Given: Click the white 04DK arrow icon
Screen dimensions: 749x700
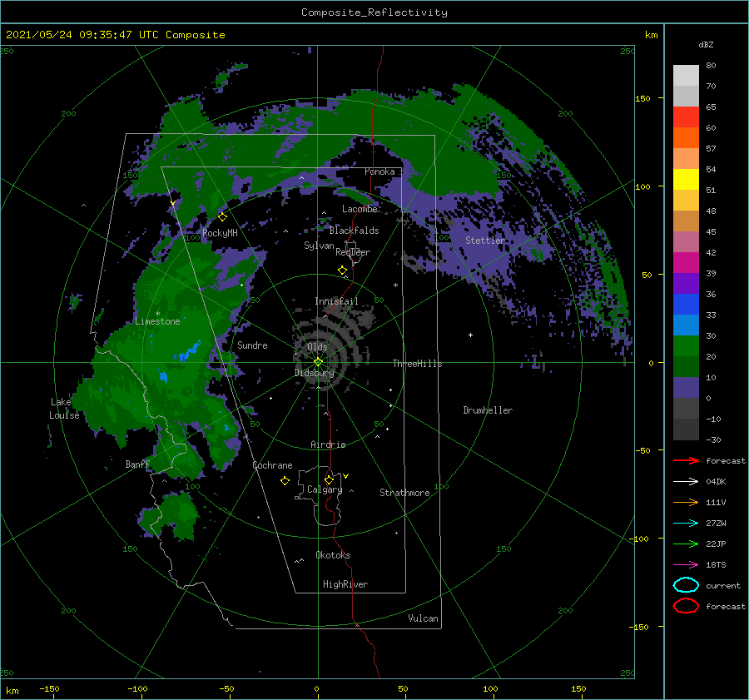Looking at the screenshot, I should pyautogui.click(x=686, y=482).
